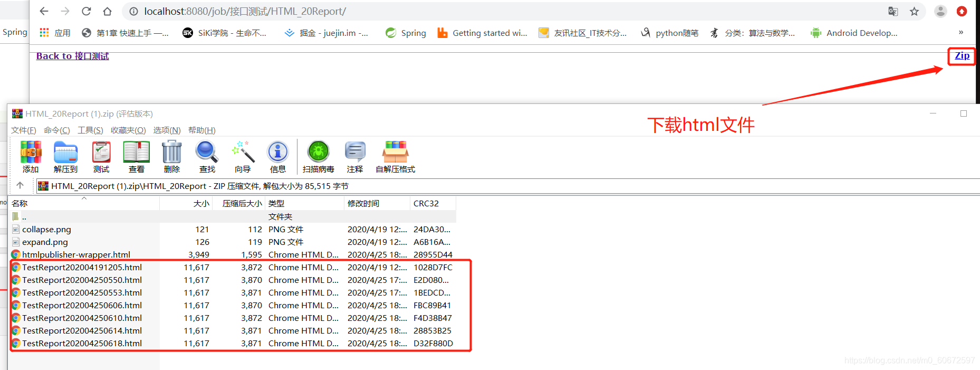980x370 pixels.
Task: Download the report via Zip link
Action: coord(962,55)
